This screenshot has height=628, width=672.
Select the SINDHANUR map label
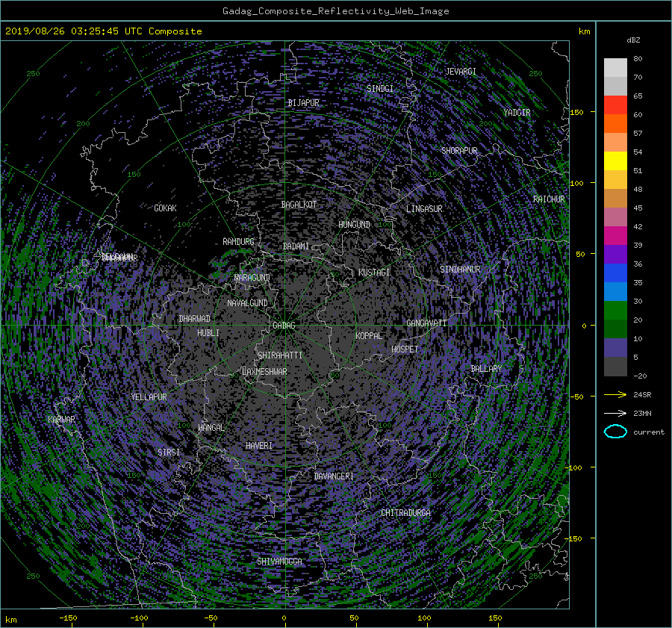click(x=460, y=270)
